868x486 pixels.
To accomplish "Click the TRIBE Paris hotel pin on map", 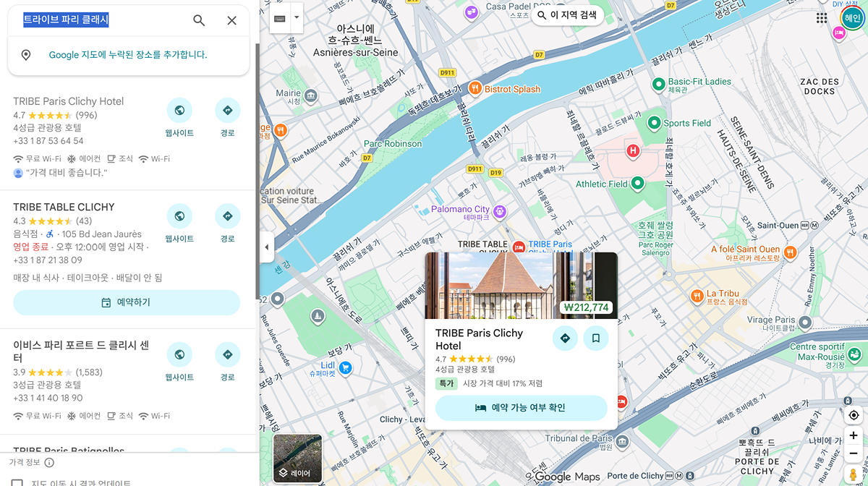I will pos(519,247).
